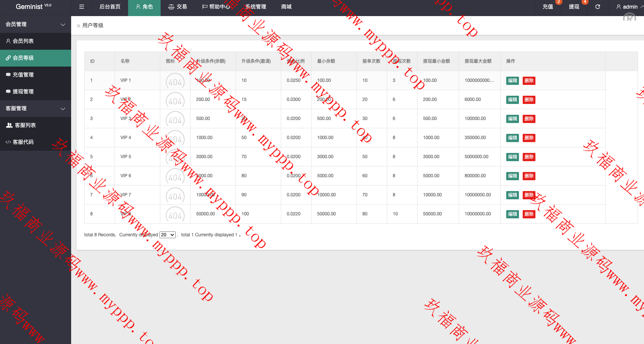Image resolution: width=644 pixels, height=344 pixels.
Task: Open the 系统管理 top menu
Action: click(x=256, y=7)
